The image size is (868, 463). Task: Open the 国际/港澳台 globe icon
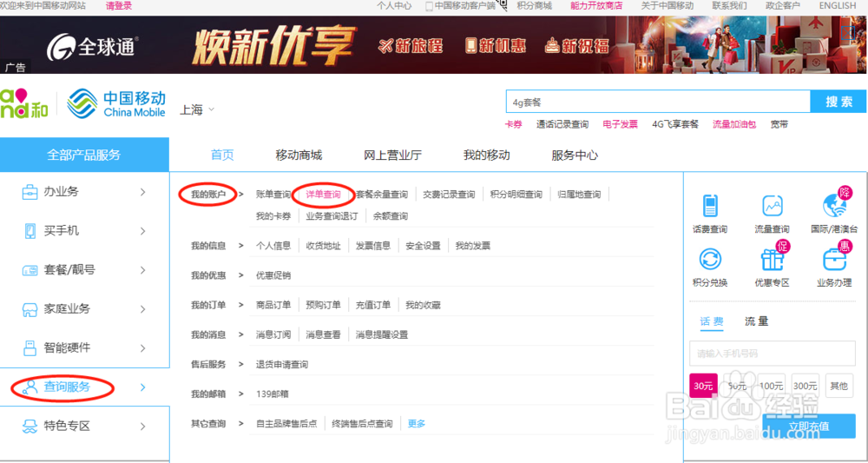pyautogui.click(x=834, y=205)
